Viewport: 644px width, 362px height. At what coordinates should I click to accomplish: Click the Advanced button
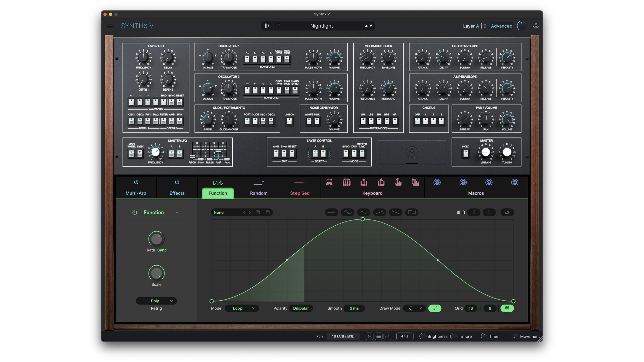(x=501, y=26)
